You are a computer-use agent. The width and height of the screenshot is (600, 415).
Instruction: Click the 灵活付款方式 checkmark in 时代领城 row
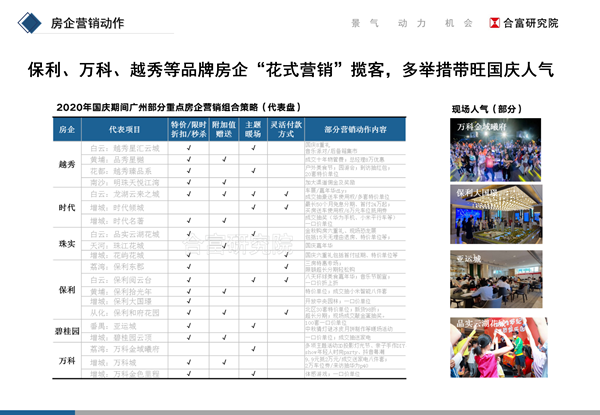[286, 207]
